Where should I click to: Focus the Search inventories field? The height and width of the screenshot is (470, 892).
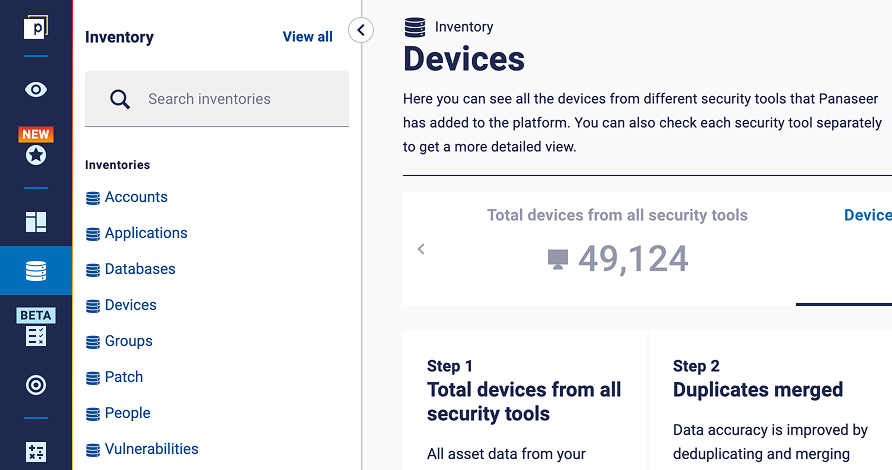(217, 99)
